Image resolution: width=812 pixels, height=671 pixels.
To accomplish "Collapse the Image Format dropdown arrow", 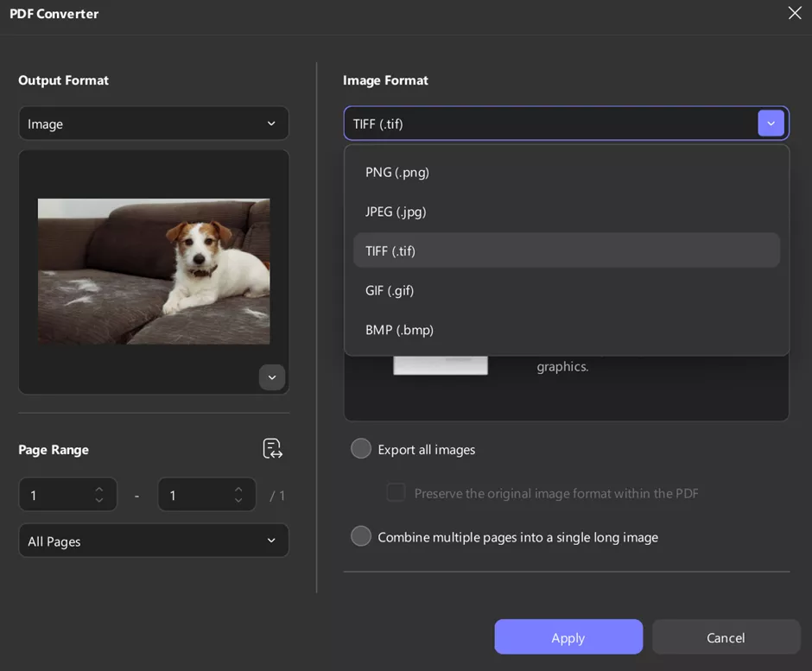I will pyautogui.click(x=771, y=123).
